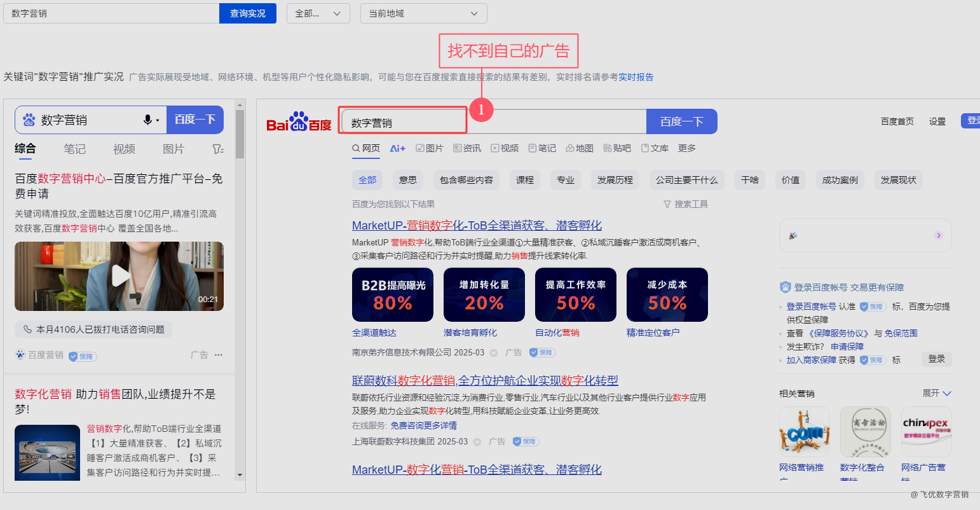Open the 更多 search categories
Viewport: 980px width, 510px height.
687,148
